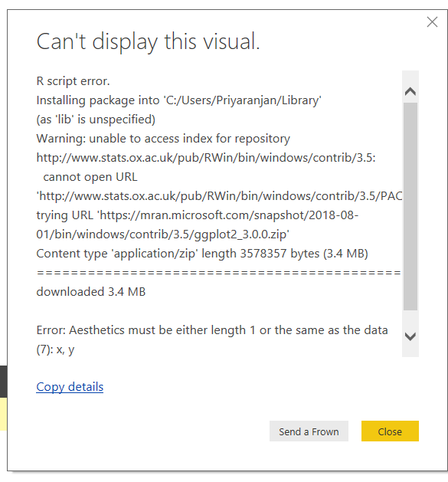Click the scroll down arrow in error pane
Viewport: 448px width, 482px height.
tap(410, 336)
